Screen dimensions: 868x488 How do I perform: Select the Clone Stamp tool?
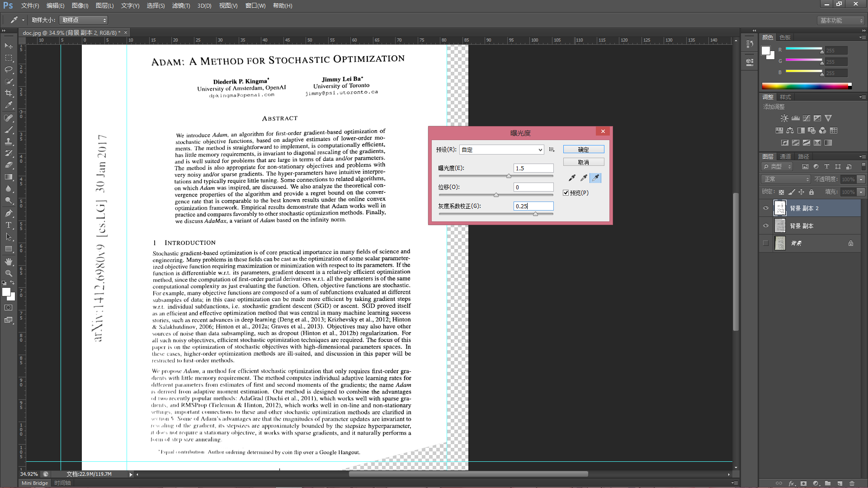coord(9,141)
